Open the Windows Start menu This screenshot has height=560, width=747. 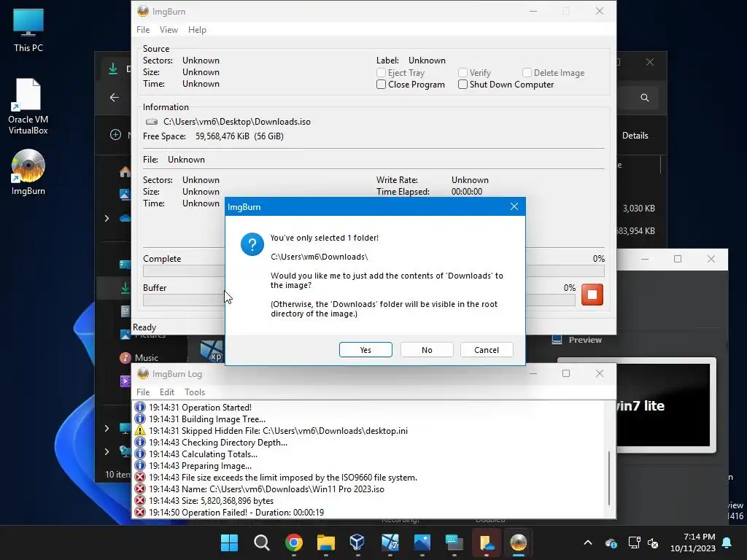point(229,542)
